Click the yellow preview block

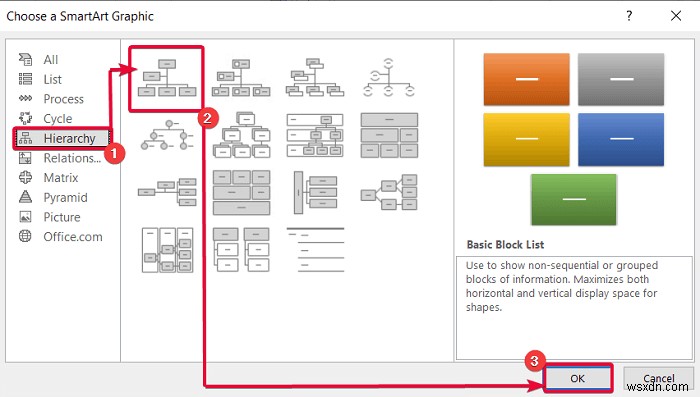[527, 139]
